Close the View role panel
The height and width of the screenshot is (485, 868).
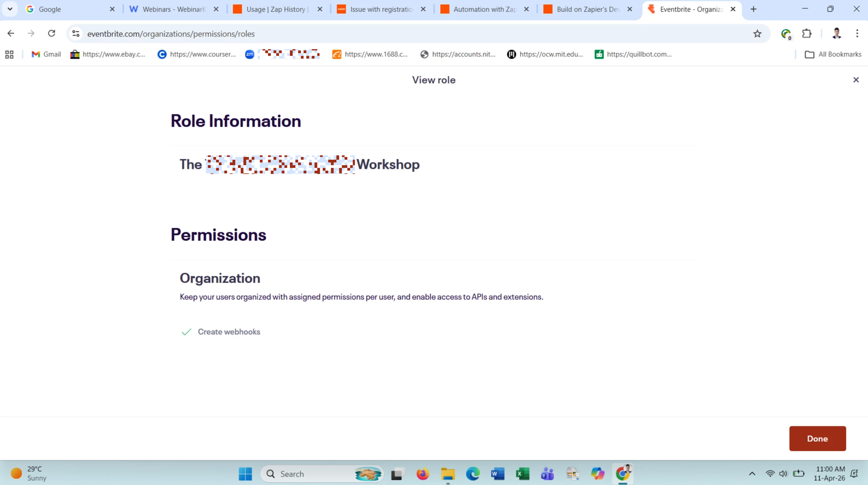point(856,80)
